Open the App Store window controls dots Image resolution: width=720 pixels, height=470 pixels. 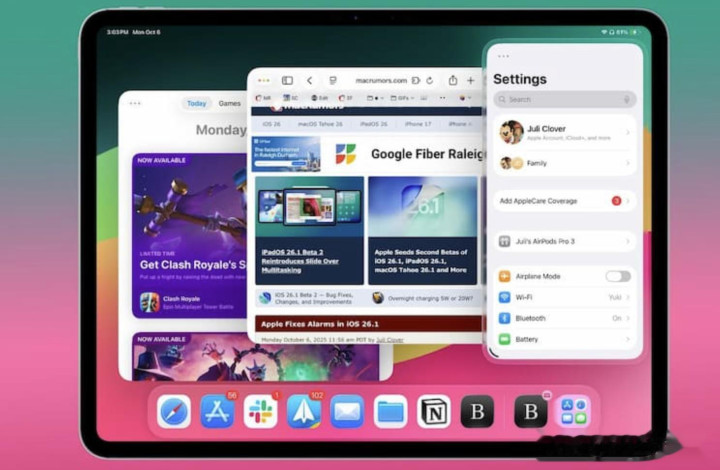[x=135, y=103]
